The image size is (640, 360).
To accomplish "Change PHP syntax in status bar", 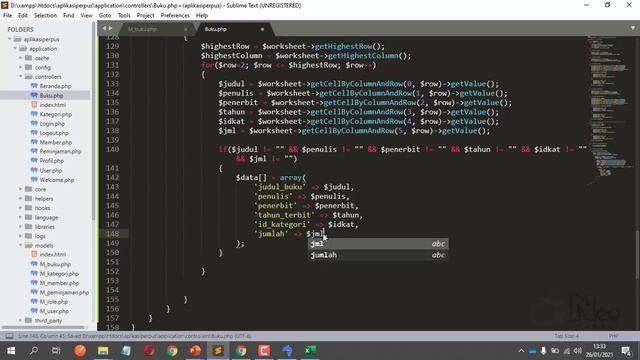I will coord(613,336).
